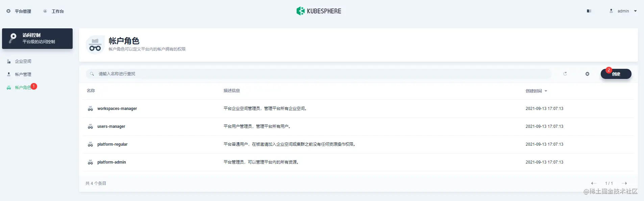This screenshot has height=201, width=644.
Task: Click the 创建 create button
Action: click(x=616, y=74)
